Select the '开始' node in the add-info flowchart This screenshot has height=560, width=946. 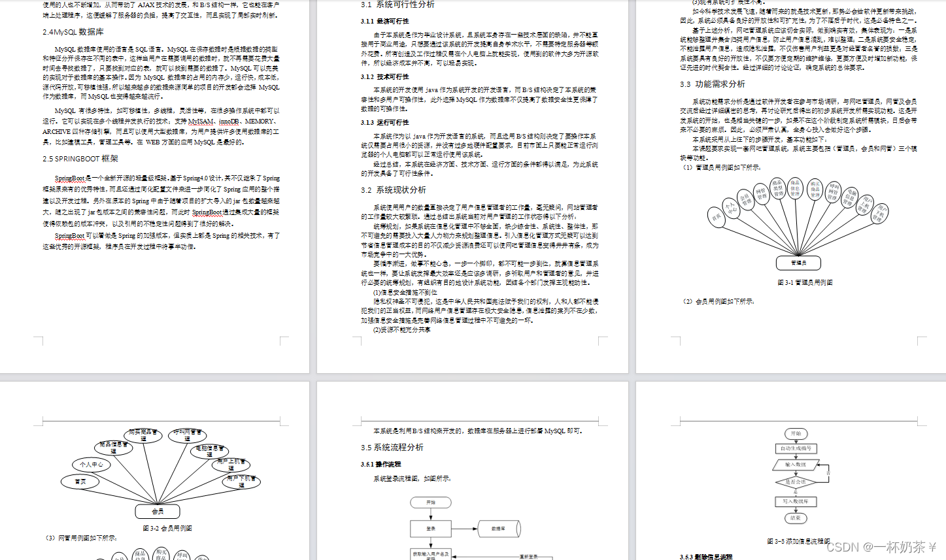[796, 433]
